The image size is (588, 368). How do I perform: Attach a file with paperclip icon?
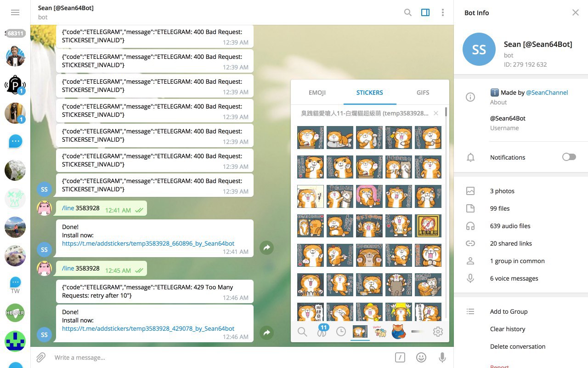41,357
